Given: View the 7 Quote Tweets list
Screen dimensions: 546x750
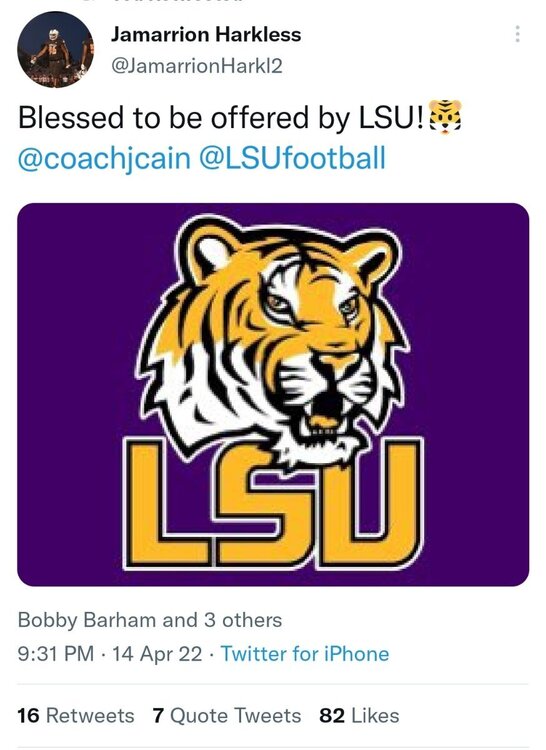Looking at the screenshot, I should click(x=227, y=716).
